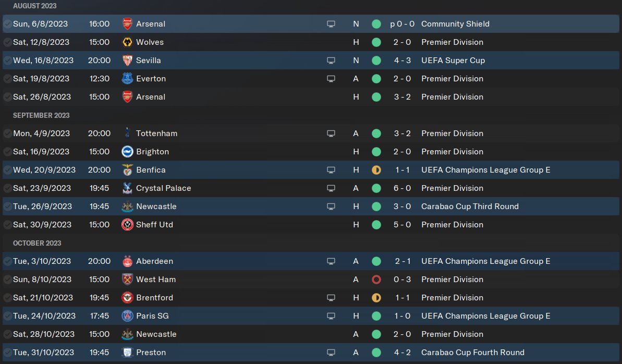Screen dimensions: 622x364
Task: Open the Carabao Cup Fourth Round competition link
Action: 473,353
